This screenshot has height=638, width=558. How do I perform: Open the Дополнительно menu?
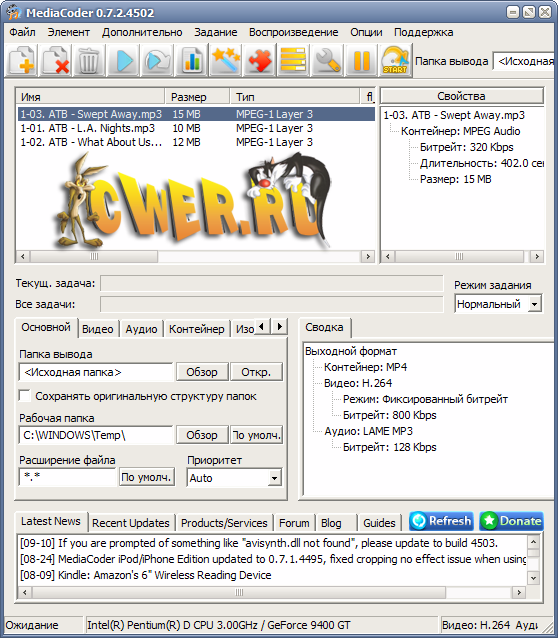(142, 32)
